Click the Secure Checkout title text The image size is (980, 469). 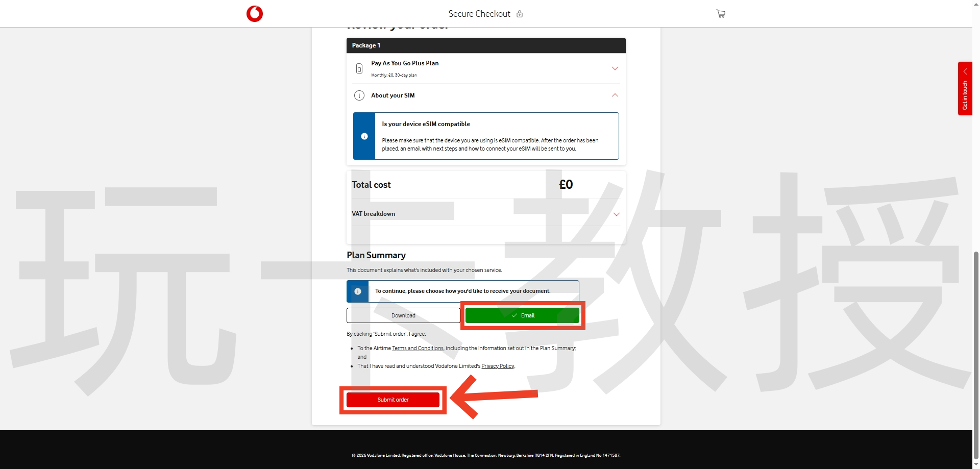click(x=479, y=14)
